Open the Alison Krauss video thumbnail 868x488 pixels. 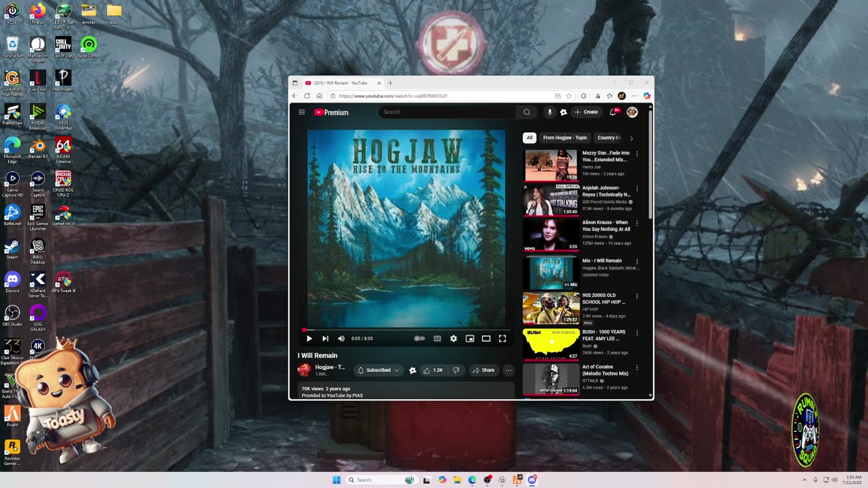[x=551, y=235]
